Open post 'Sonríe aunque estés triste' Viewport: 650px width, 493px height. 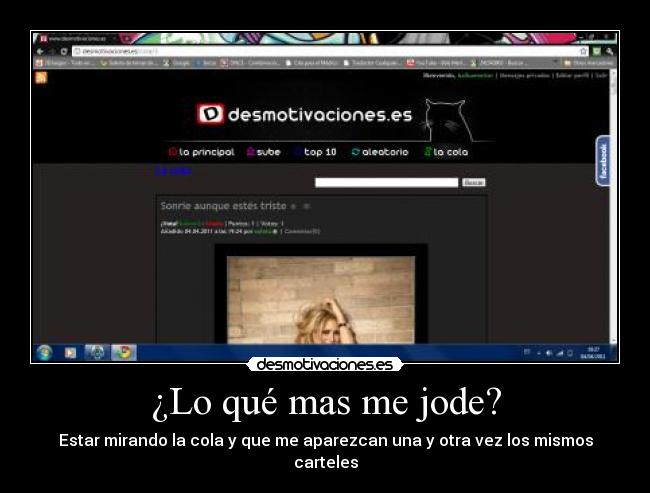click(x=223, y=206)
